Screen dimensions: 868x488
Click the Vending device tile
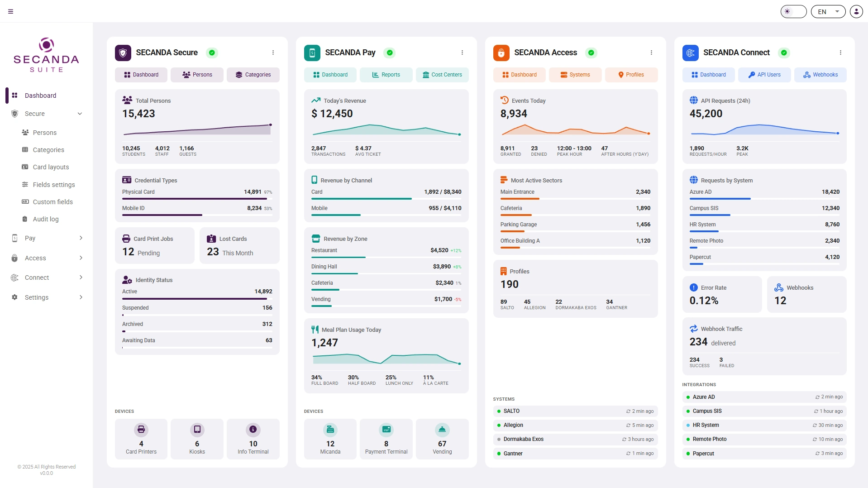[x=442, y=439]
